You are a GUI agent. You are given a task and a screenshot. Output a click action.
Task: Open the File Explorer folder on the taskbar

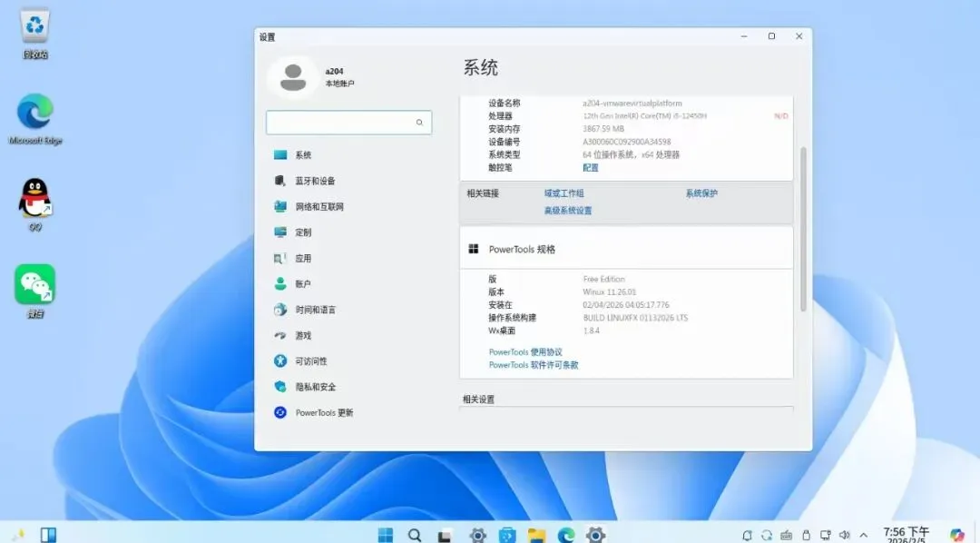pos(536,536)
